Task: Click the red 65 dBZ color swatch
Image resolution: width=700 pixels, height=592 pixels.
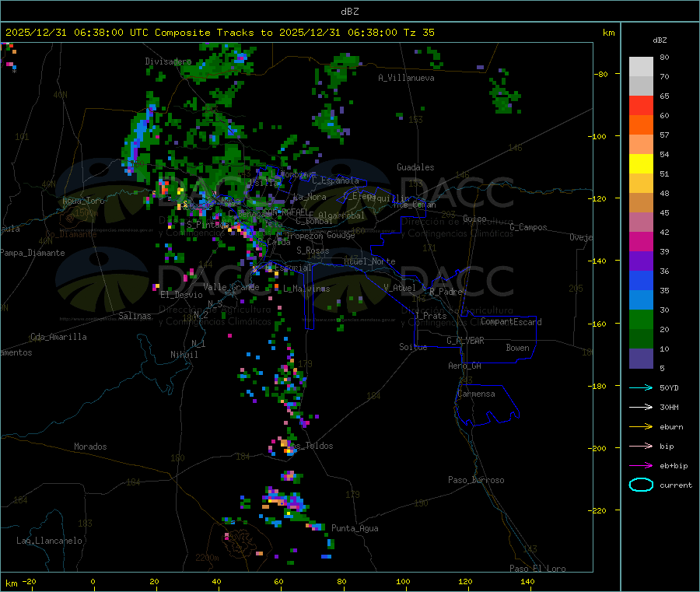Action: point(641,105)
